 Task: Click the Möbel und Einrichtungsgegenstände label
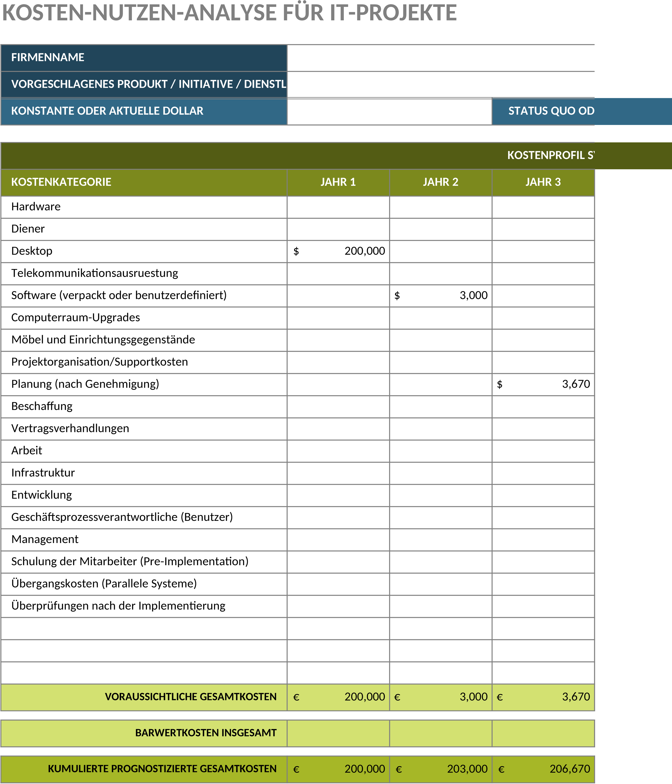coord(103,340)
